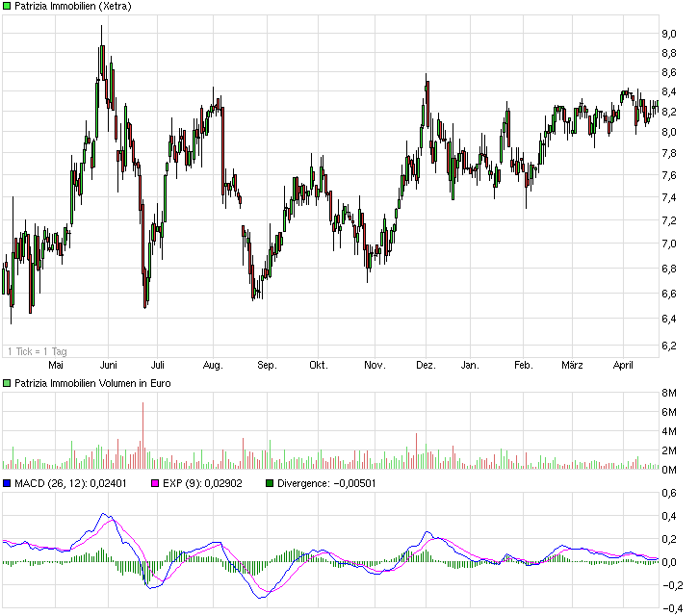
Task: Click the 0,6 MACD axis value
Action: pos(669,493)
